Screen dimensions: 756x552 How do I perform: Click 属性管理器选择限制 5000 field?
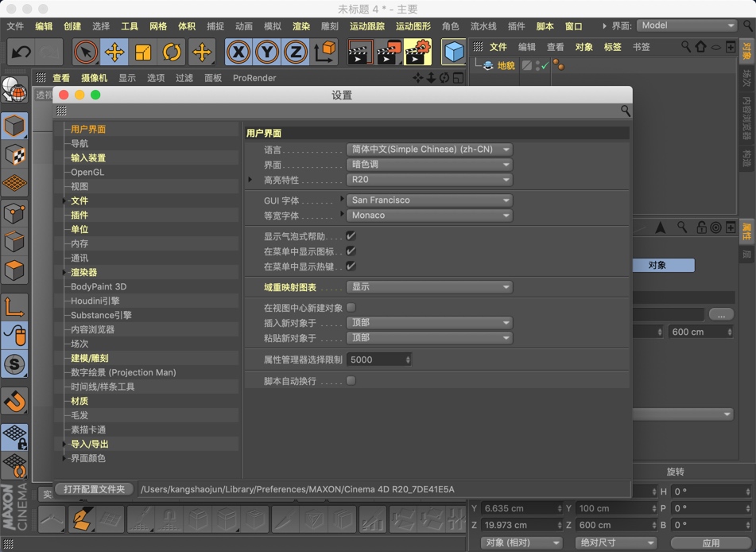[x=379, y=360]
